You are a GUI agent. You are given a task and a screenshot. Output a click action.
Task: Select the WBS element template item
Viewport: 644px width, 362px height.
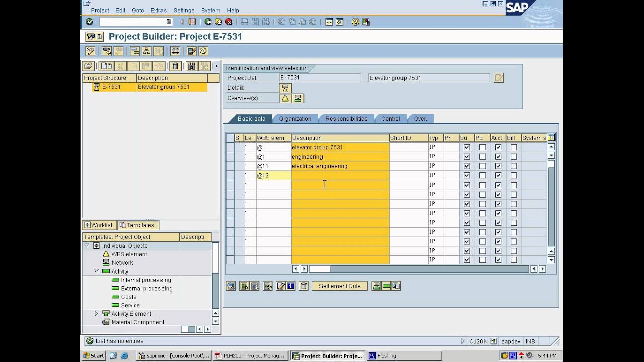pyautogui.click(x=129, y=254)
